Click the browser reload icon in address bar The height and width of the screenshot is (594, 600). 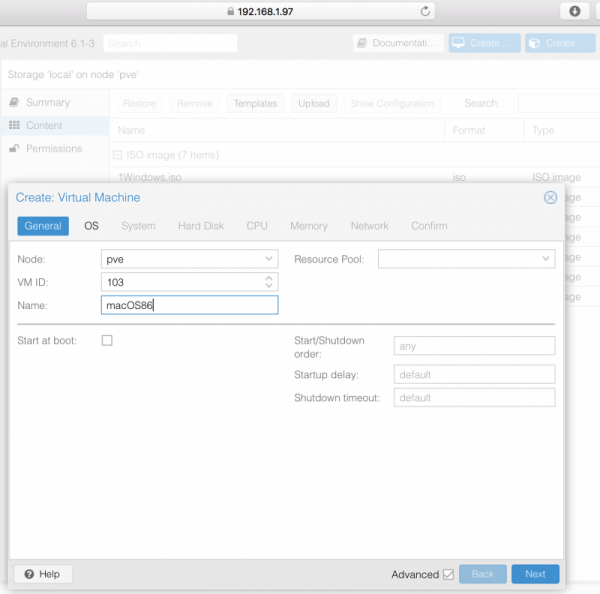[426, 11]
